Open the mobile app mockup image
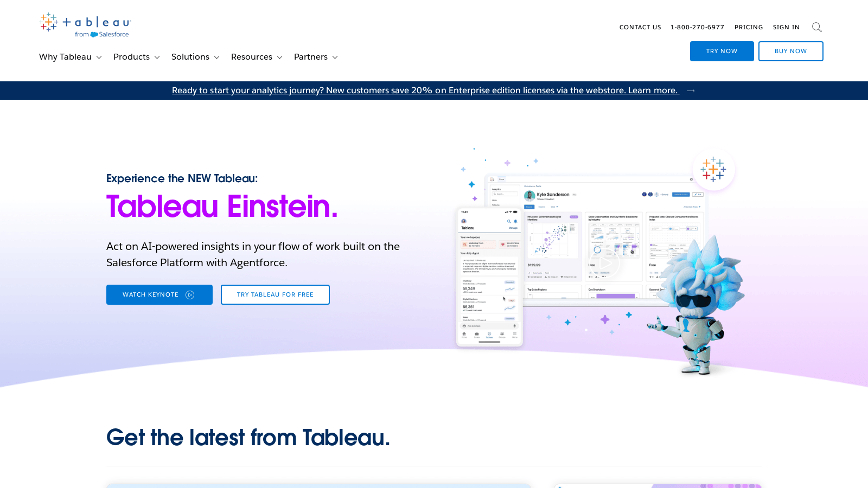Image resolution: width=868 pixels, height=488 pixels. point(489,277)
